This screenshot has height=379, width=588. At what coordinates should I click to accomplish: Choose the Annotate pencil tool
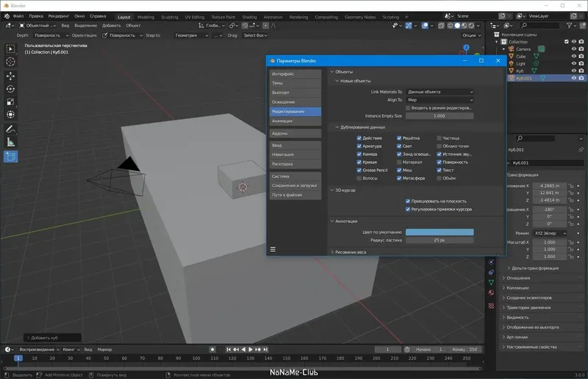pyautogui.click(x=11, y=129)
